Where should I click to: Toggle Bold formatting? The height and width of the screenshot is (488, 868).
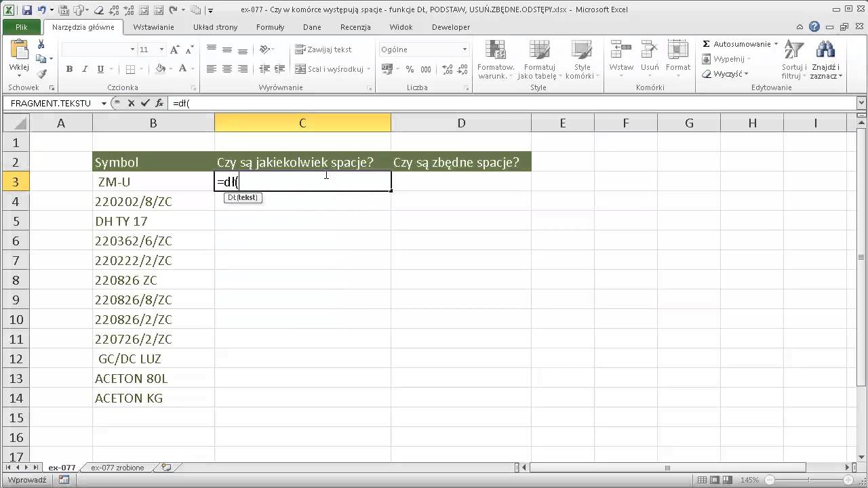69,69
